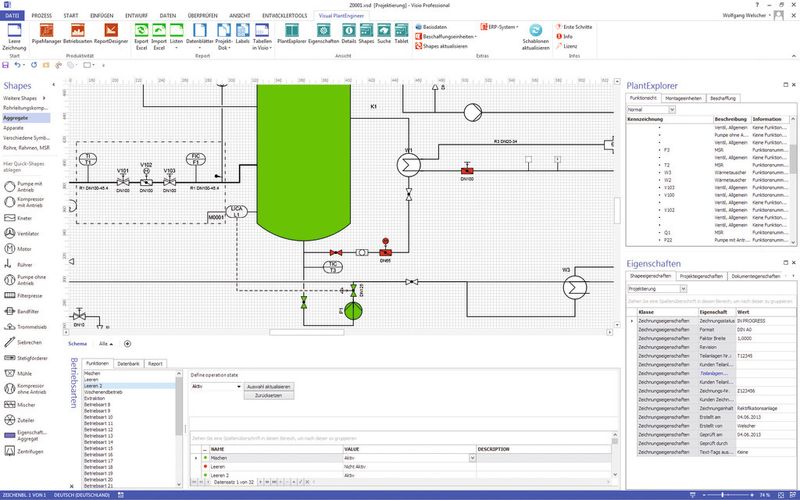Switch to the EINFÜGEN ribbon tab
Image resolution: width=800 pixels, height=500 pixels.
pos(102,16)
